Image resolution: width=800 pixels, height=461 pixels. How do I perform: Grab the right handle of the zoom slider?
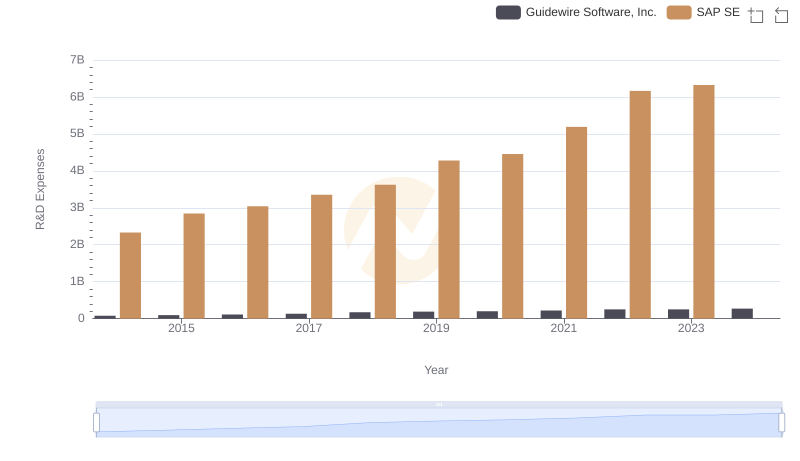pyautogui.click(x=781, y=422)
